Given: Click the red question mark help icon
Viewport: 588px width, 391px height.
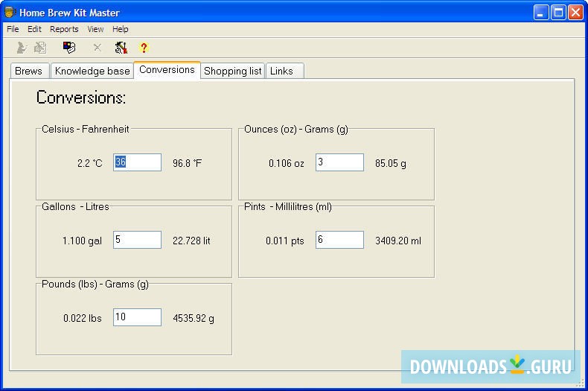Looking at the screenshot, I should 144,48.
